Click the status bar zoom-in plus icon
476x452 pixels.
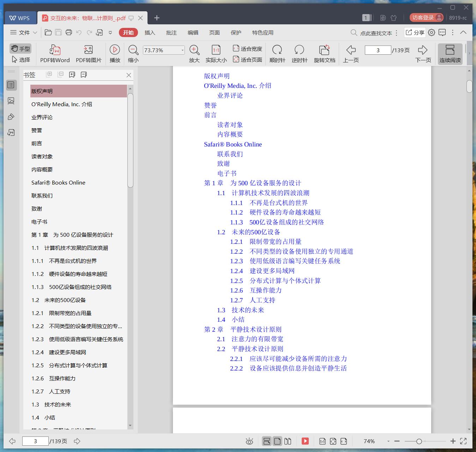click(x=453, y=441)
